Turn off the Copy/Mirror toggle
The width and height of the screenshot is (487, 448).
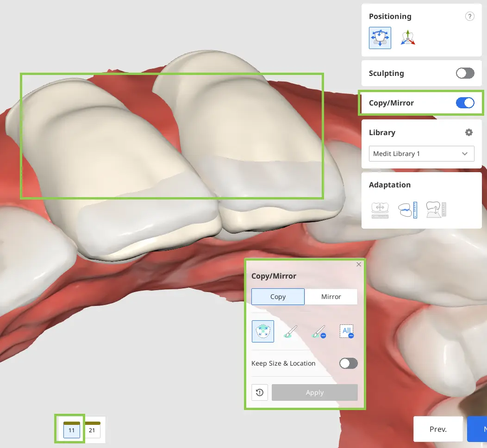coord(465,103)
